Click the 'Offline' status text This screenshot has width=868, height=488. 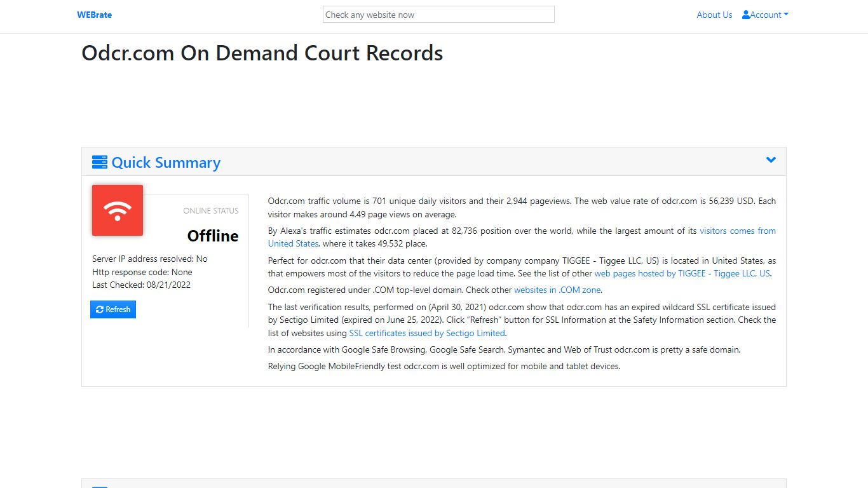[213, 236]
